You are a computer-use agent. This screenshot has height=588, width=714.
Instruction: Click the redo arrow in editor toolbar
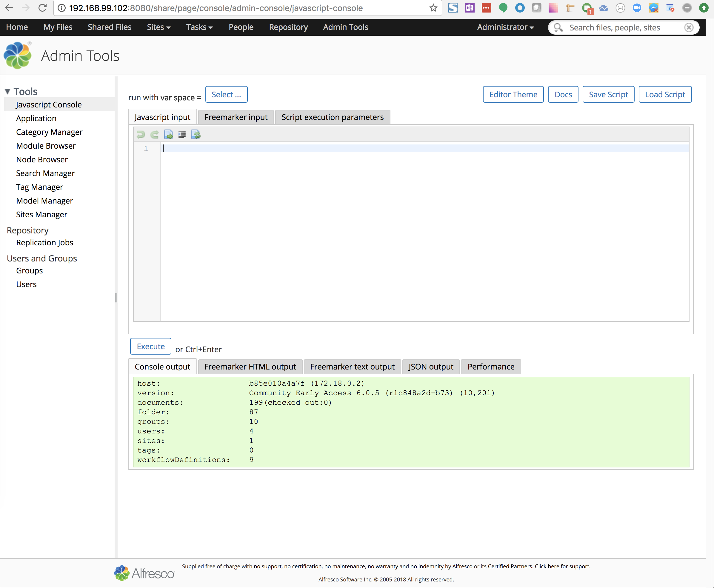pyautogui.click(x=154, y=135)
